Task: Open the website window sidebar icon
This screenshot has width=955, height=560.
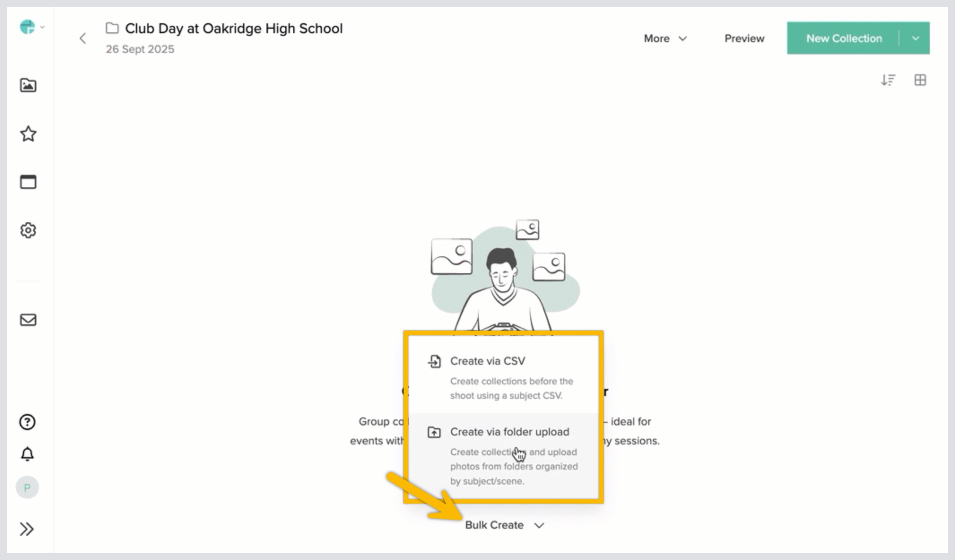Action: [28, 182]
